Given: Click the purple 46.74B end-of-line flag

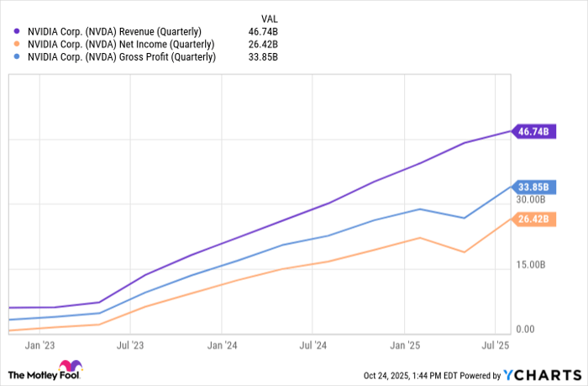Looking at the screenshot, I should pos(533,131).
